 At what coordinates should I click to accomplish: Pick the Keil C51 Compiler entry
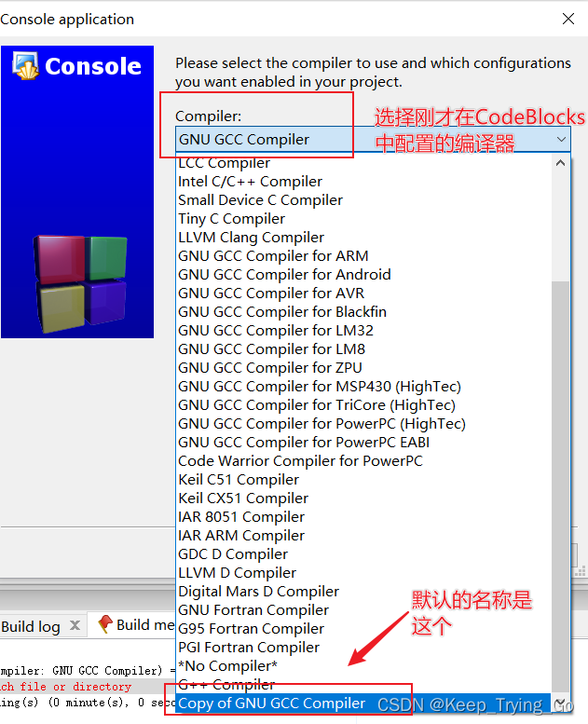(x=239, y=480)
